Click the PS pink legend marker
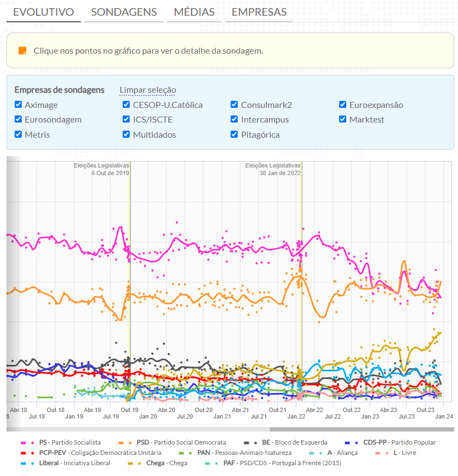The width and height of the screenshot is (458, 476). [x=29, y=442]
